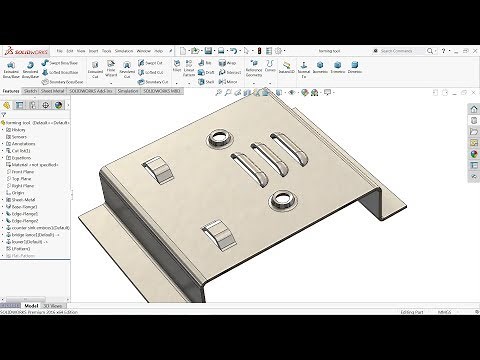Pick the Boundary Boss/Base tool
The image size is (480, 360).
click(63, 82)
